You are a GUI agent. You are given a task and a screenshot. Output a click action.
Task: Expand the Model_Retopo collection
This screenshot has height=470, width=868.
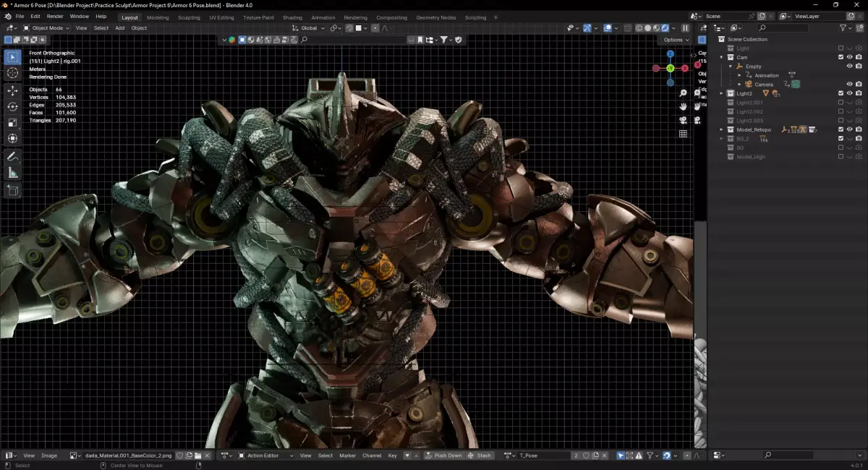click(721, 129)
